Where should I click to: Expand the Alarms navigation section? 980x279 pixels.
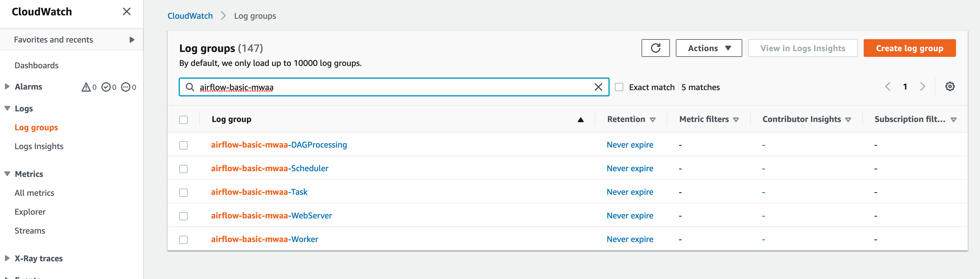tap(7, 86)
